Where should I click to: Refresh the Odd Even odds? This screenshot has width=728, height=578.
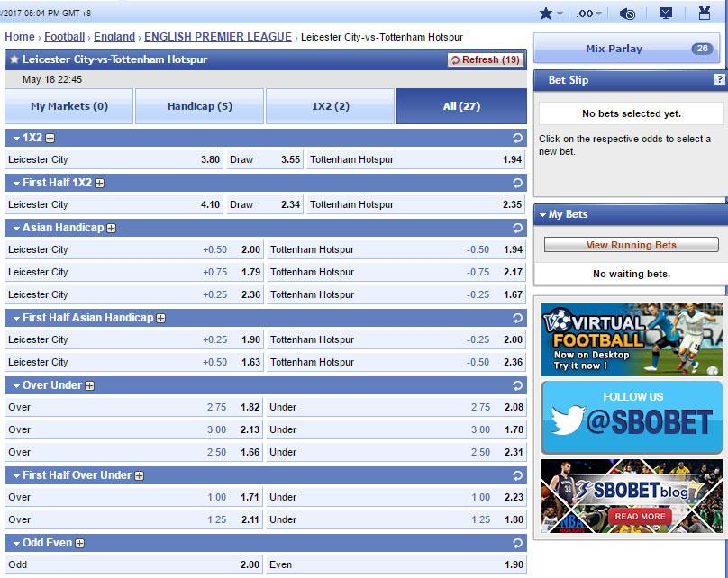point(517,543)
